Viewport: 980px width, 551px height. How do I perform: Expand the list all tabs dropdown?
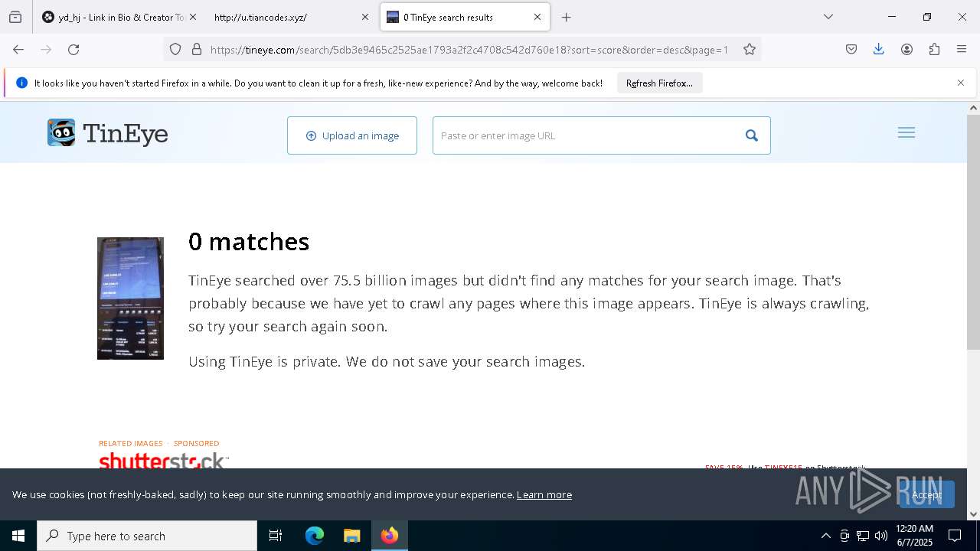pos(828,17)
